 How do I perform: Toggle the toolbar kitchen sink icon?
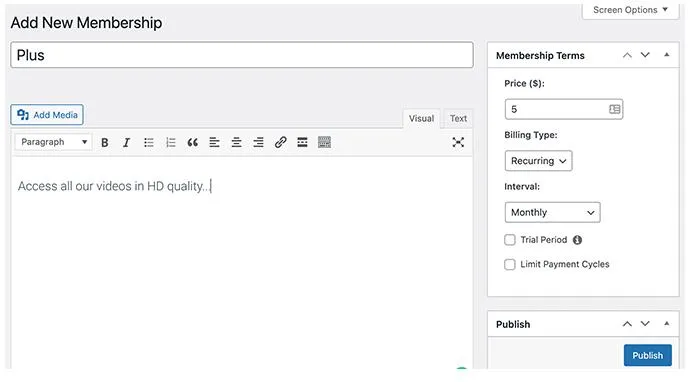pyautogui.click(x=324, y=142)
